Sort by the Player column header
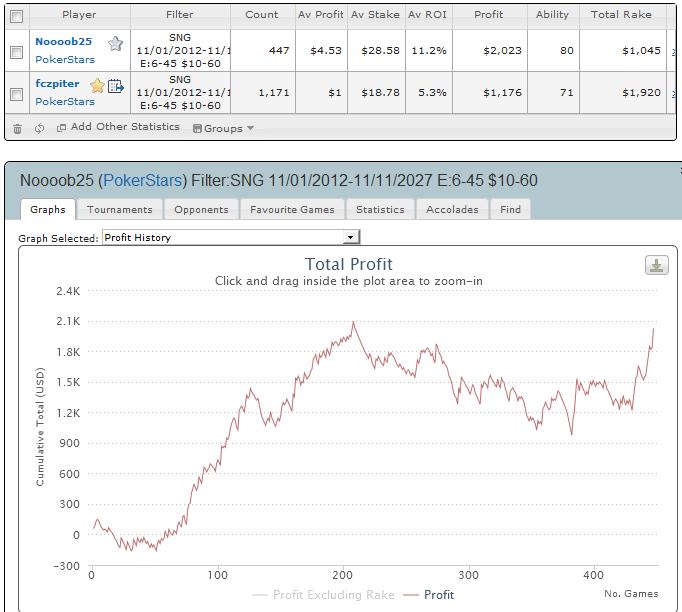This screenshot has width=682, height=612. (x=79, y=15)
